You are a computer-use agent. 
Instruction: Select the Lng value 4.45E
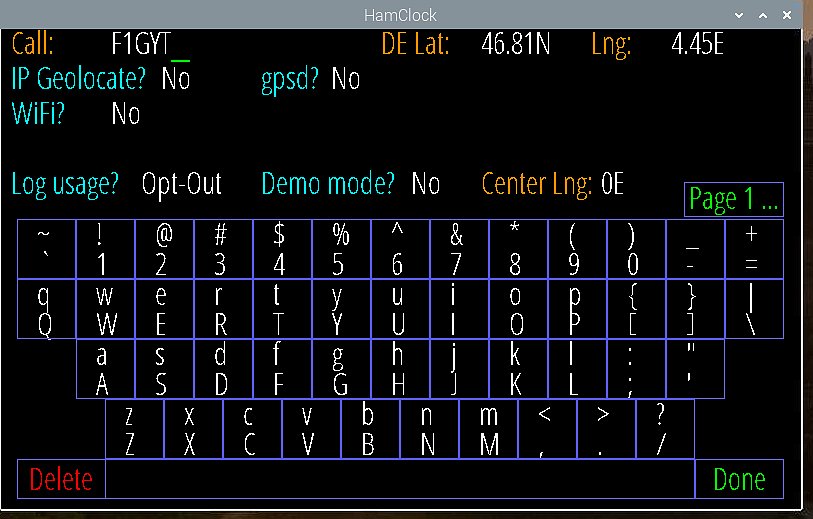[697, 44]
